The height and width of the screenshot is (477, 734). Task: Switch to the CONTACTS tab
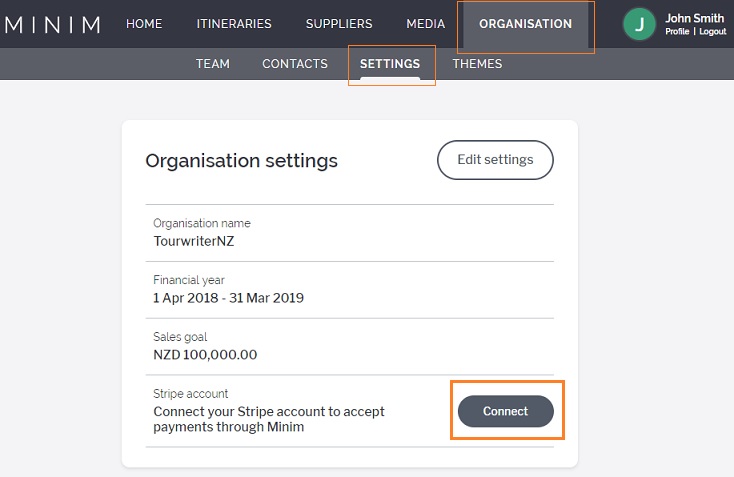(295, 64)
